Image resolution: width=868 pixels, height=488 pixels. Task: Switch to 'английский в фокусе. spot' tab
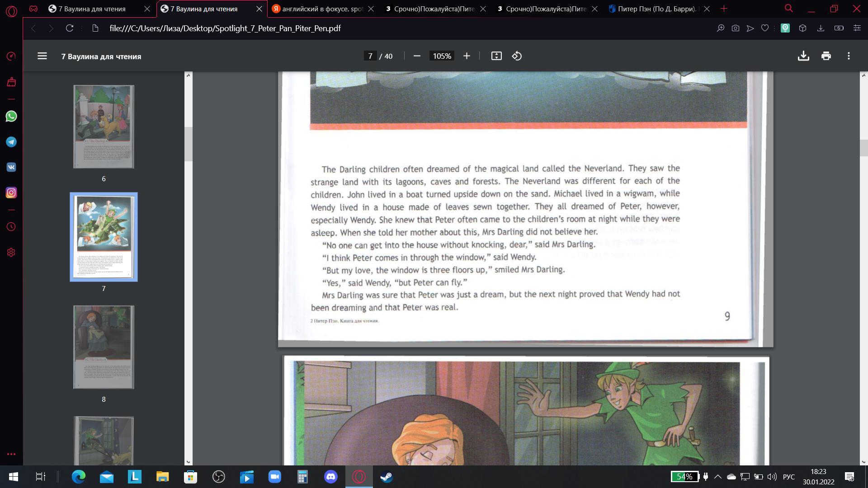323,9
